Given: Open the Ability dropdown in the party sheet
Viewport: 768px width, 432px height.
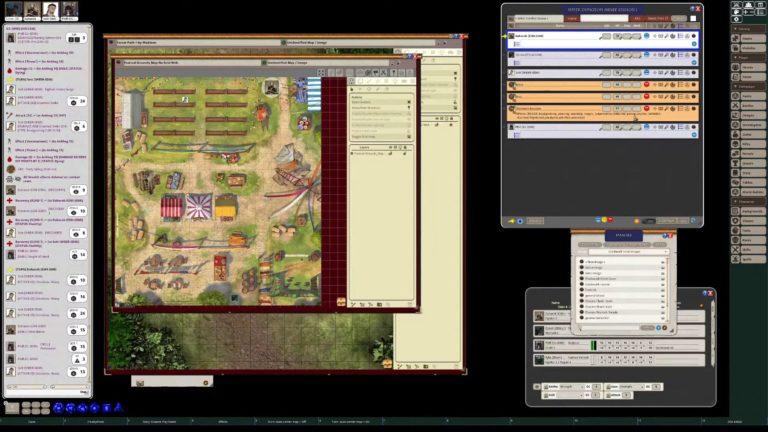Looking at the screenshot, I should click(x=583, y=385).
